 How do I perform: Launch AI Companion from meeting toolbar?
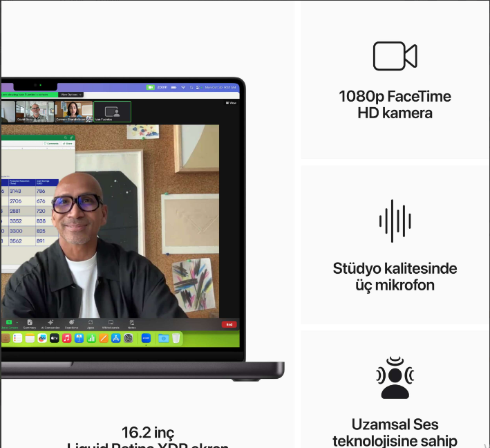pos(50,324)
